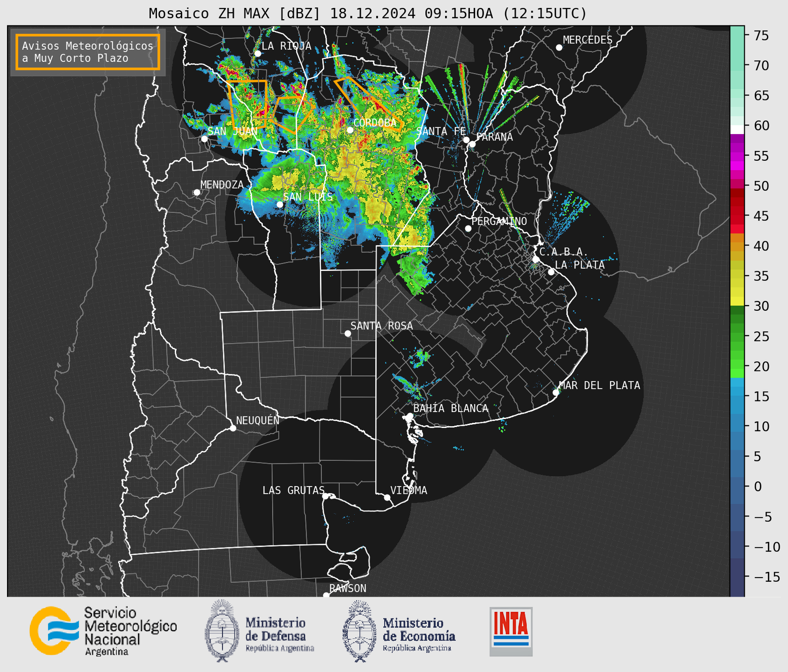
Task: Click the Paraná city marker
Action: [x=472, y=144]
